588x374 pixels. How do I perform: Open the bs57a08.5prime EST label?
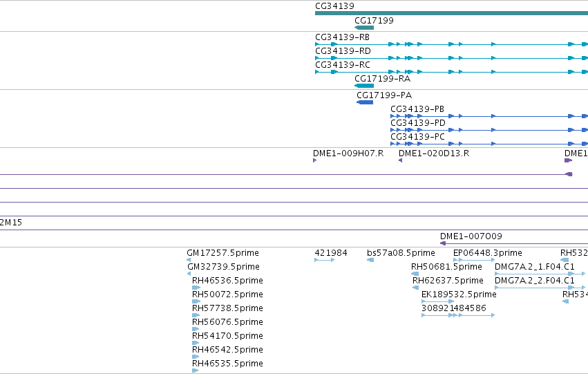click(401, 253)
